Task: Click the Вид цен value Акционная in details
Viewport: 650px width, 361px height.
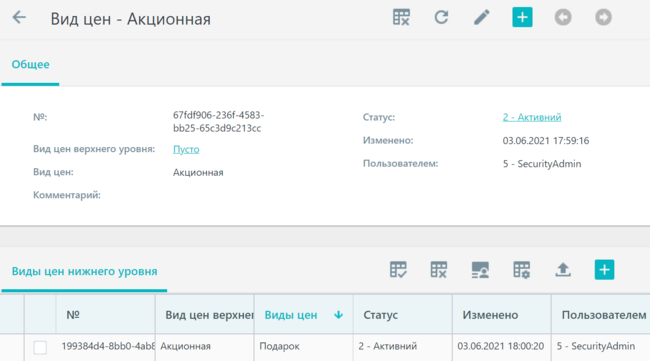Action: click(198, 172)
